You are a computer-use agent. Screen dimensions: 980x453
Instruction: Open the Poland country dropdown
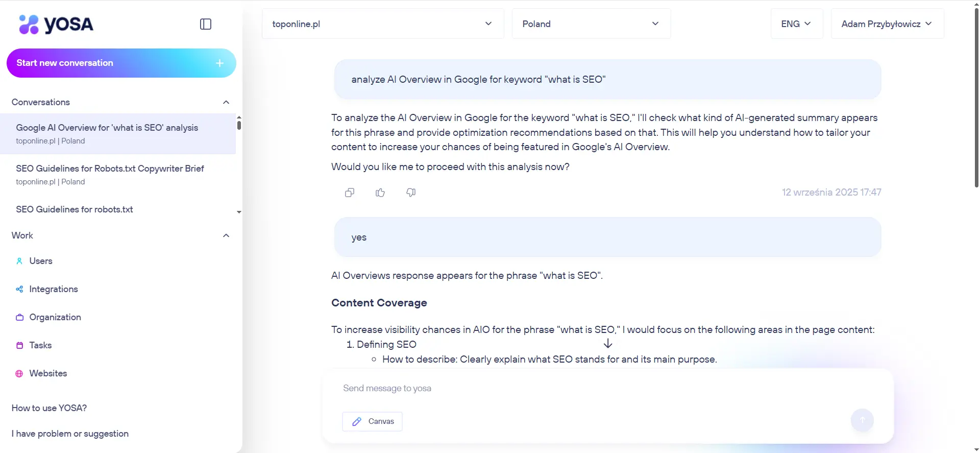pyautogui.click(x=591, y=24)
